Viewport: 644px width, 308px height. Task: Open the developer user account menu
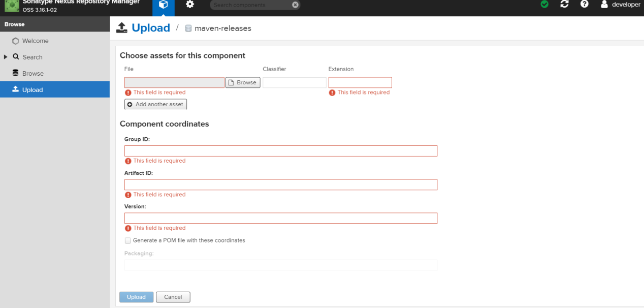(x=621, y=5)
